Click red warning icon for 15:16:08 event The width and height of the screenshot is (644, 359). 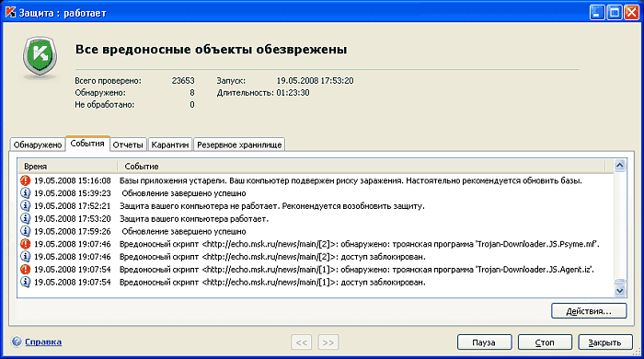[26, 180]
